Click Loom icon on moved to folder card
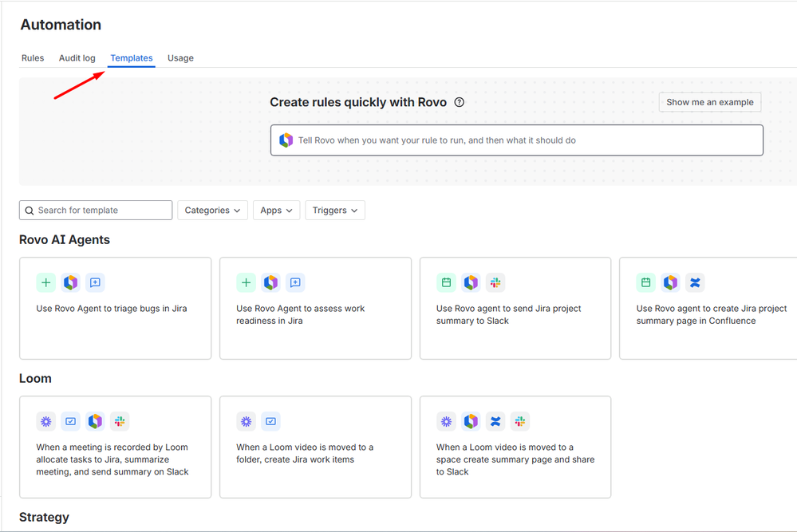This screenshot has width=797, height=532. (246, 421)
